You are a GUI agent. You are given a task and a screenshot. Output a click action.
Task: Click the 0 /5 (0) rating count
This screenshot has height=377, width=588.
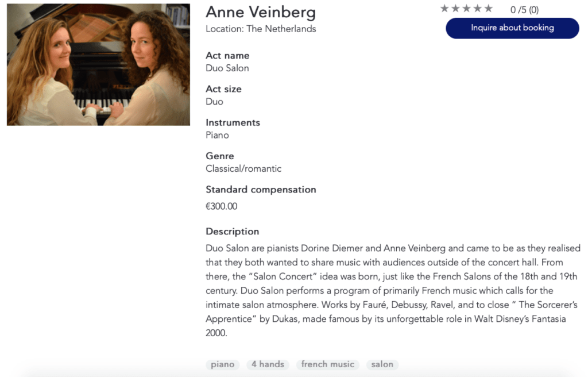pos(524,10)
